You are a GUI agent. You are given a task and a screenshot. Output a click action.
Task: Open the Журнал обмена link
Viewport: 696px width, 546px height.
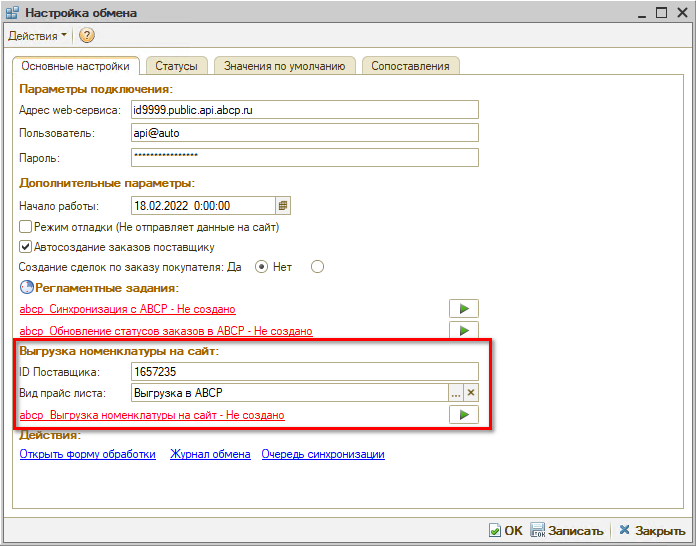(x=210, y=454)
